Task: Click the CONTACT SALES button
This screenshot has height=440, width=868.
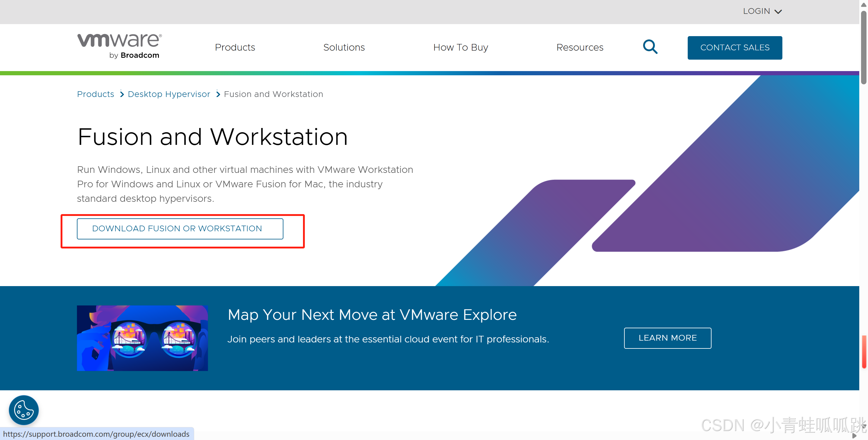Action: click(x=735, y=48)
